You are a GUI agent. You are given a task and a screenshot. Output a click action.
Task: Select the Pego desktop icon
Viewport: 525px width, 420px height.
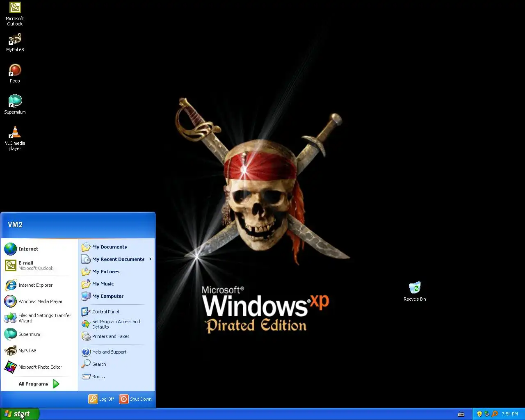pos(15,73)
